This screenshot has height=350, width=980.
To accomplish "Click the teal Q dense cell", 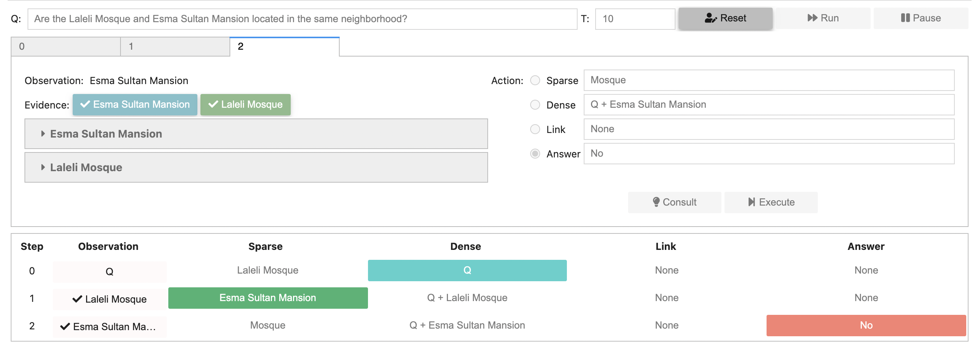I will click(467, 271).
